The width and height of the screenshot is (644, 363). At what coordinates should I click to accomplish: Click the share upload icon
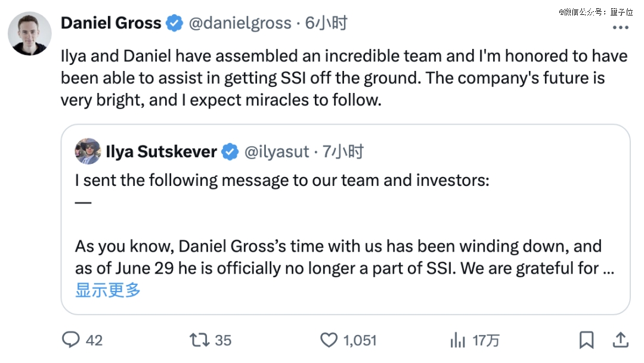(x=620, y=340)
